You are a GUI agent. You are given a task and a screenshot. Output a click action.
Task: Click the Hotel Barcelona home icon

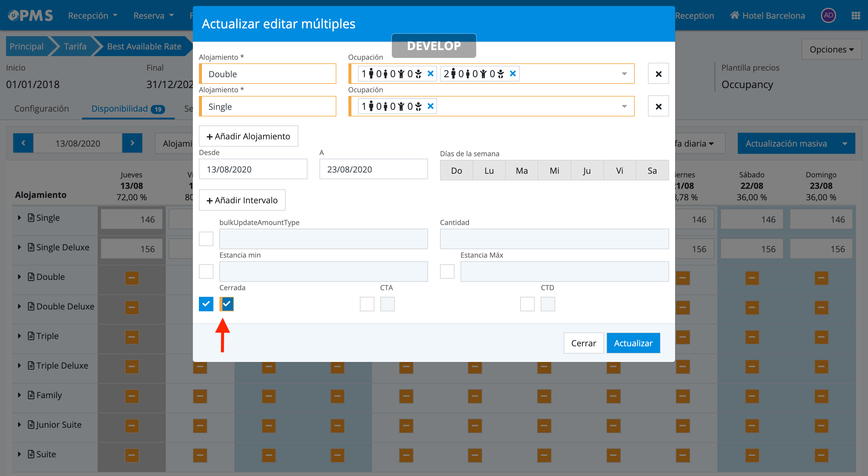coord(734,15)
